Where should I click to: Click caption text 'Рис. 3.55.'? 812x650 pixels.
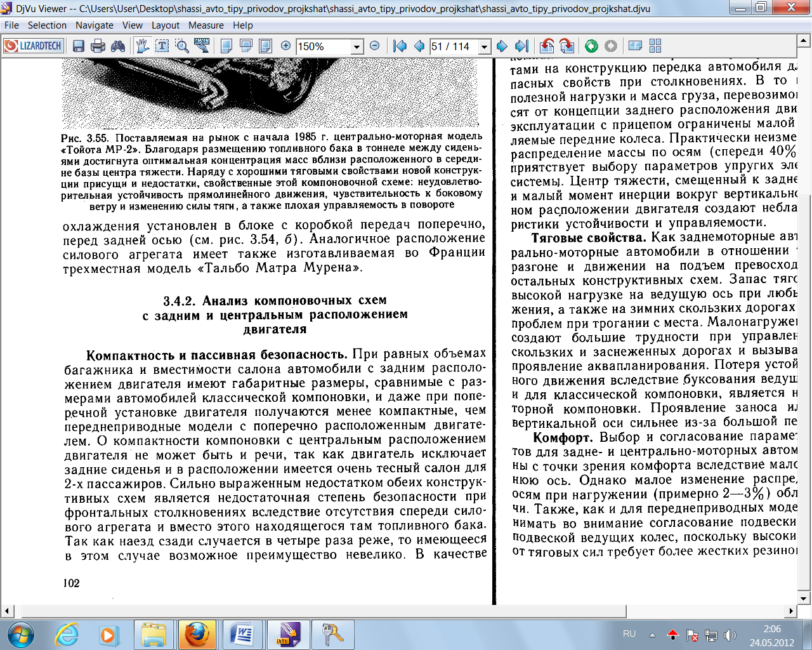point(85,138)
